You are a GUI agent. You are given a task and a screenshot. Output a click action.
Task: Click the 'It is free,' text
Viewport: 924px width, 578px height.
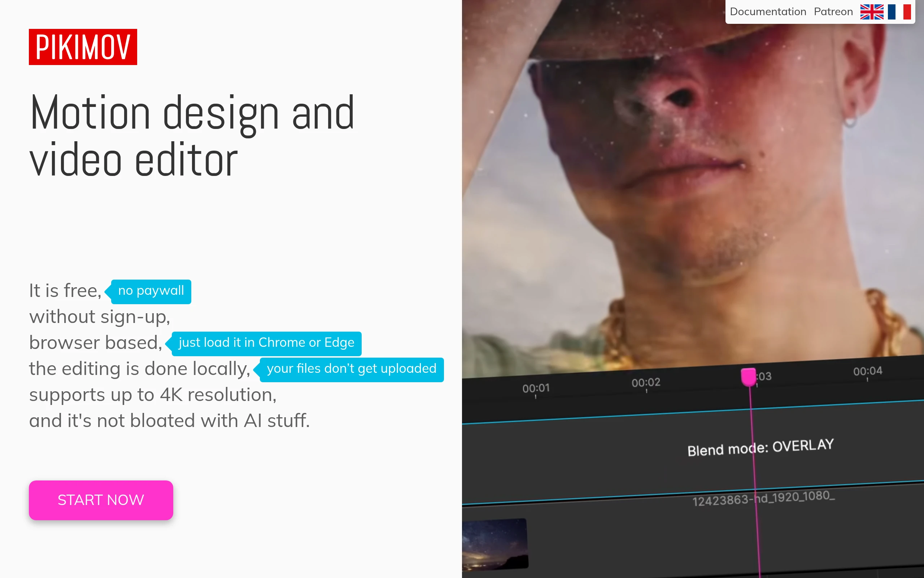65,291
